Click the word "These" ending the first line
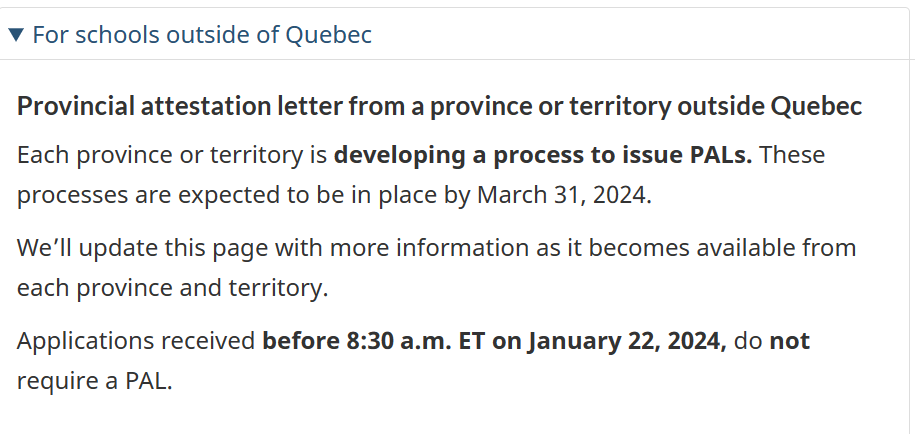This screenshot has height=434, width=915. coord(792,155)
